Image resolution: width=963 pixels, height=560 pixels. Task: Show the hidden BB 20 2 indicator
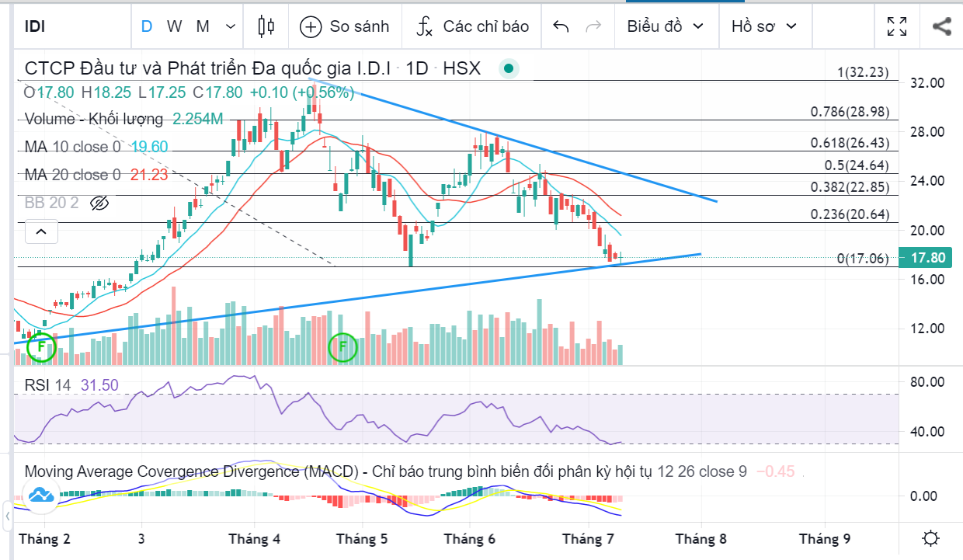(99, 203)
